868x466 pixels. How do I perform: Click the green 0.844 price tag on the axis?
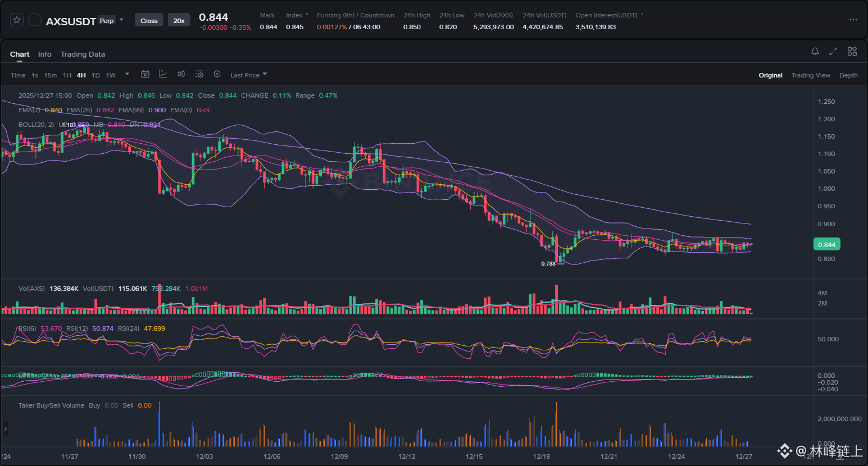[x=826, y=244]
